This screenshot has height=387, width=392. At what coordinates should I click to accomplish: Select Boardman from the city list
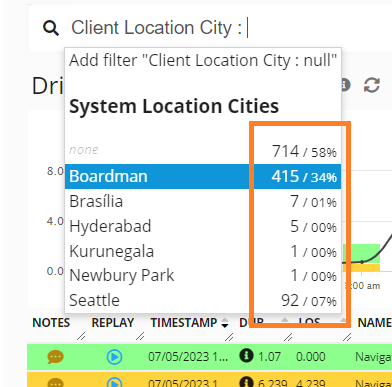(x=203, y=176)
